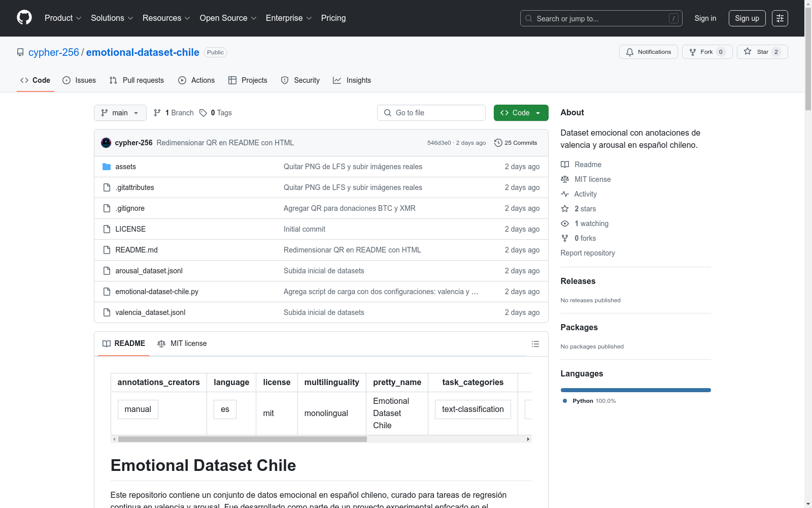Click the Go to file input

pos(431,113)
